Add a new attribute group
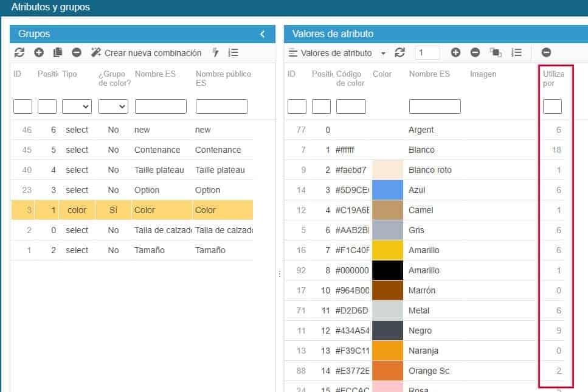This screenshot has width=588, height=392. [39, 53]
